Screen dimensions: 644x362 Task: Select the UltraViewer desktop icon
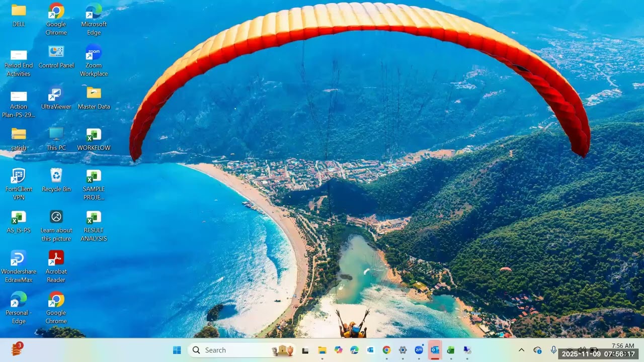[56, 98]
